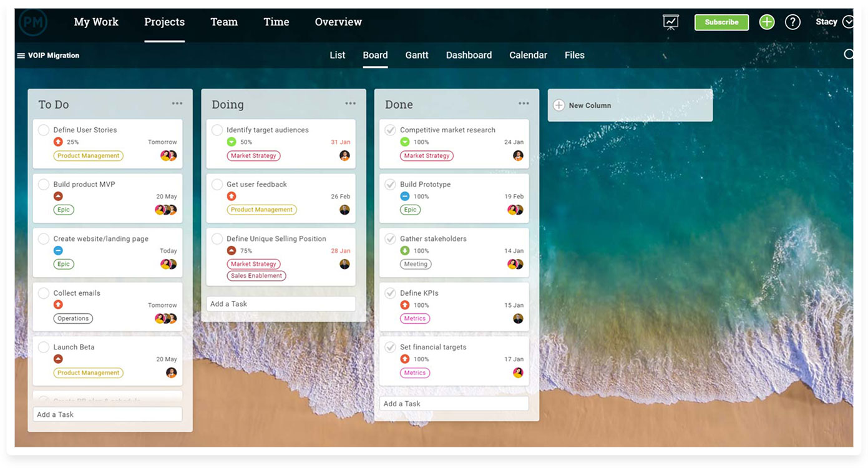The width and height of the screenshot is (868, 468).
Task: Open the presentation chart icon
Action: (671, 22)
